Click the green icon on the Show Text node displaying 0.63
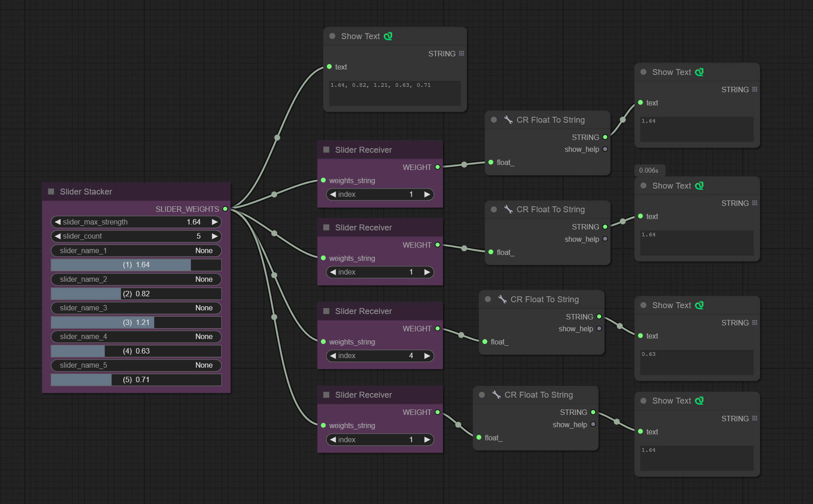Screen dimensions: 813x504 click(699, 305)
